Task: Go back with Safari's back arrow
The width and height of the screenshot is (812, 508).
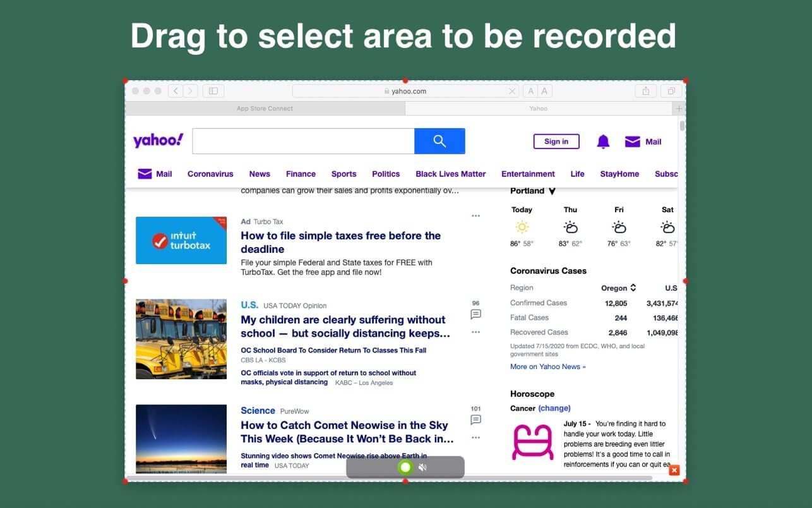Action: click(176, 91)
